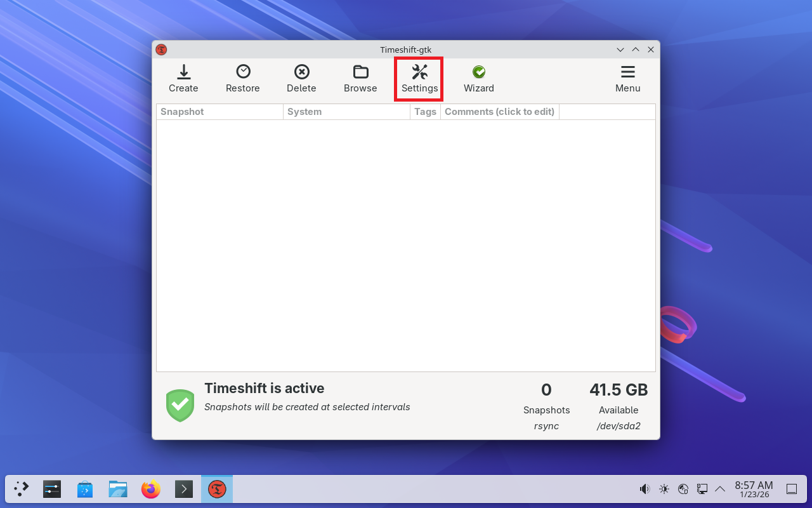812x508 pixels.
Task: Launch Firefox from the taskbar
Action: (x=151, y=489)
